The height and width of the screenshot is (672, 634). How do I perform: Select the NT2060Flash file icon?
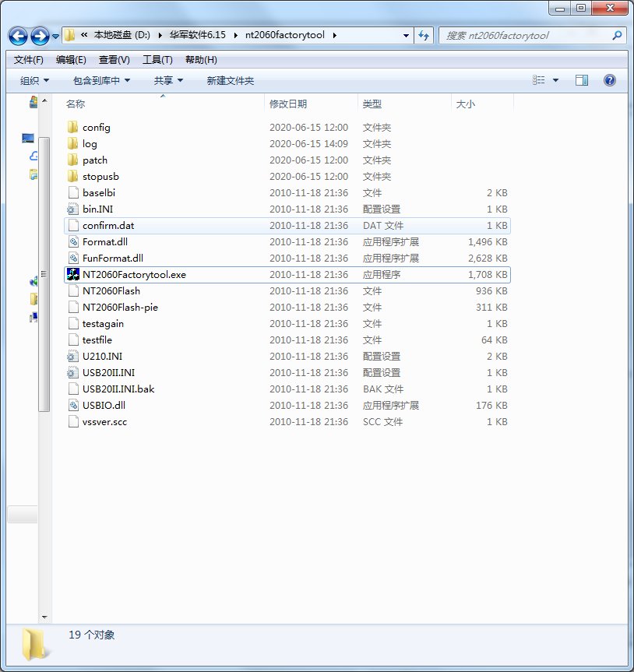pos(73,290)
